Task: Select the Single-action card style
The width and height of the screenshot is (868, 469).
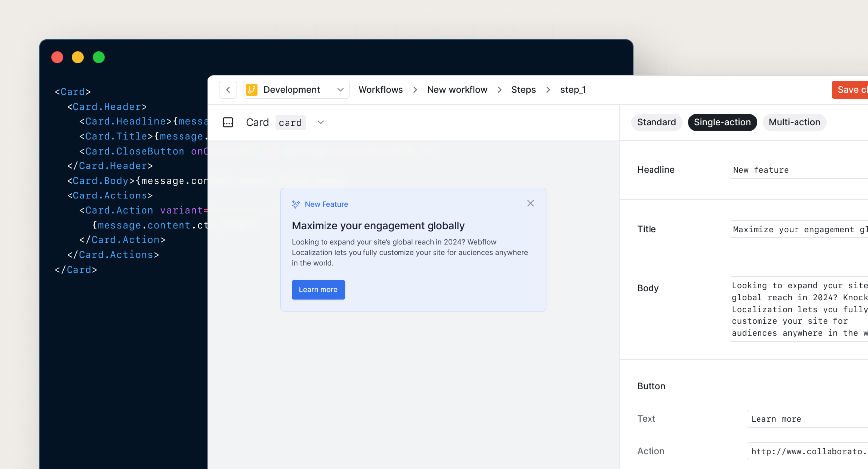Action: click(722, 122)
